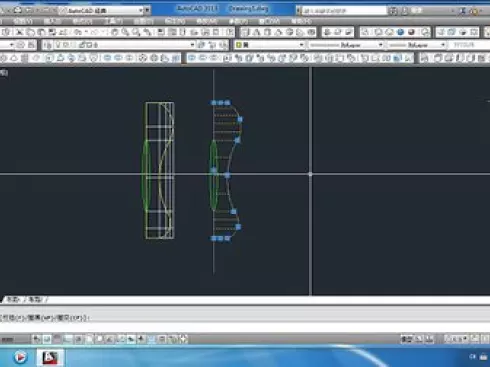The width and height of the screenshot is (490, 367).
Task: Select the yellow color control swatch
Action: pyautogui.click(x=239, y=45)
